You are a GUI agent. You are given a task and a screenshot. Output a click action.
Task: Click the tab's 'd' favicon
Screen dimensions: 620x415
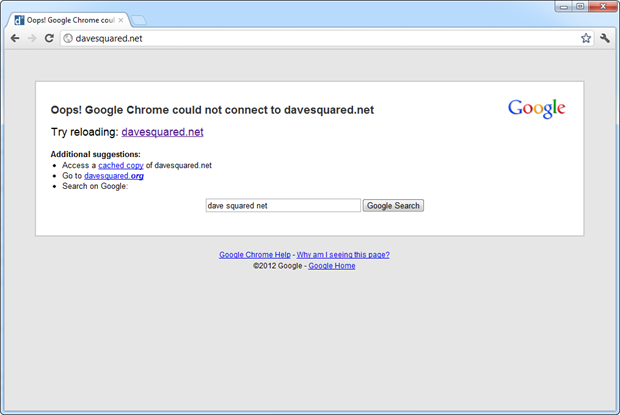[x=19, y=20]
